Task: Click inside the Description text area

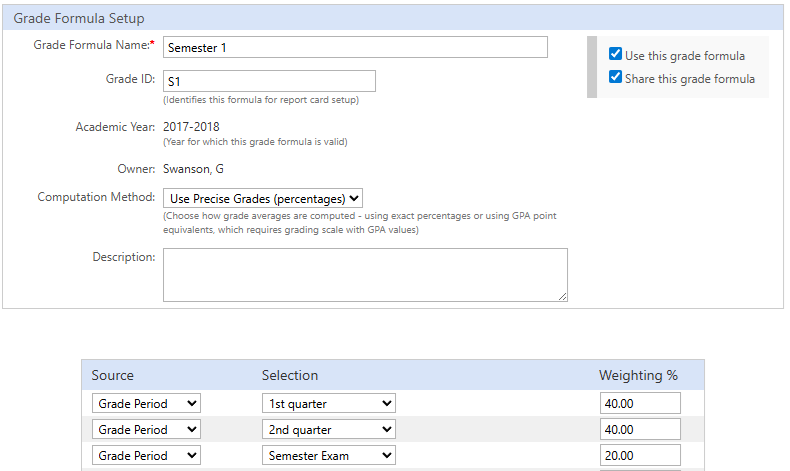Action: [365, 275]
